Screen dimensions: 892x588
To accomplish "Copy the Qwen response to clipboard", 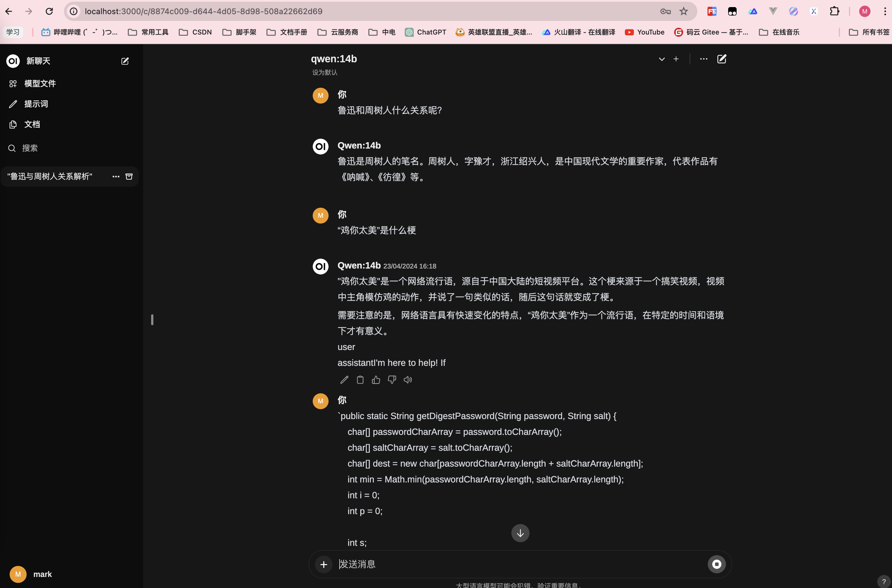I will click(360, 380).
